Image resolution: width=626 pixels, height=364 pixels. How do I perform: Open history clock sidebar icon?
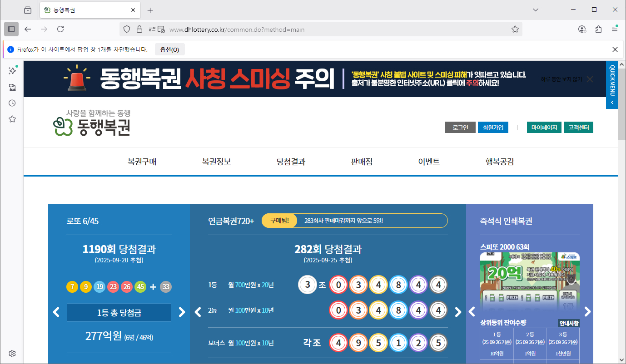click(x=12, y=103)
